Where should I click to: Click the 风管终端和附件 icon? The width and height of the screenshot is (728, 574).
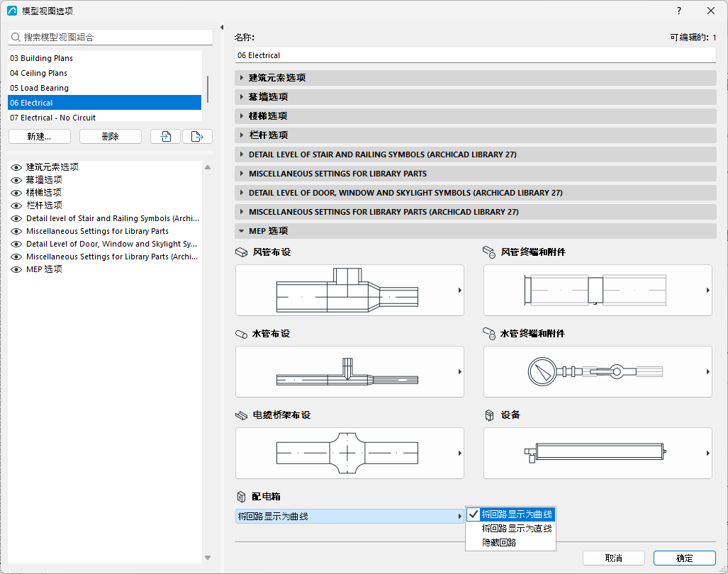[x=489, y=252]
